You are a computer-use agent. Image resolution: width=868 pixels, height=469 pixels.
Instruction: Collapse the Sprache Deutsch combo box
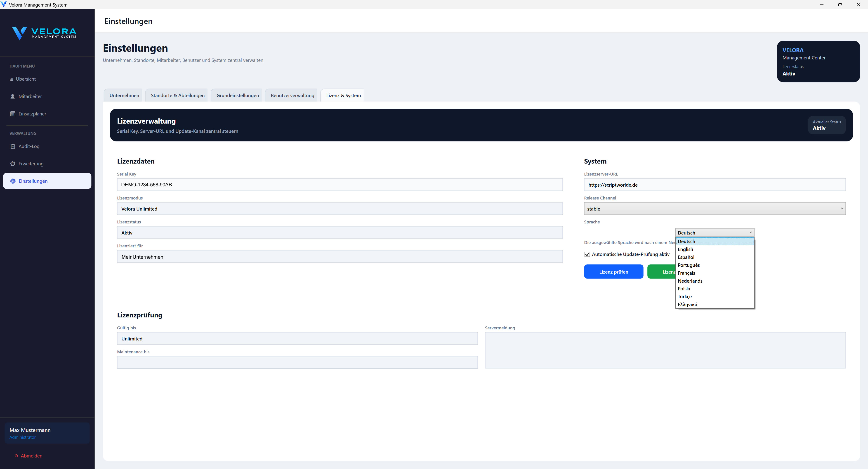[x=714, y=233]
